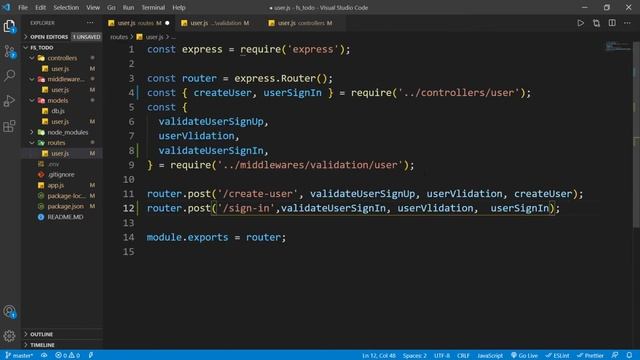Click the eye watch icon in status bar
Image resolution: width=640 pixels, height=360 pixels.
coord(44,356)
